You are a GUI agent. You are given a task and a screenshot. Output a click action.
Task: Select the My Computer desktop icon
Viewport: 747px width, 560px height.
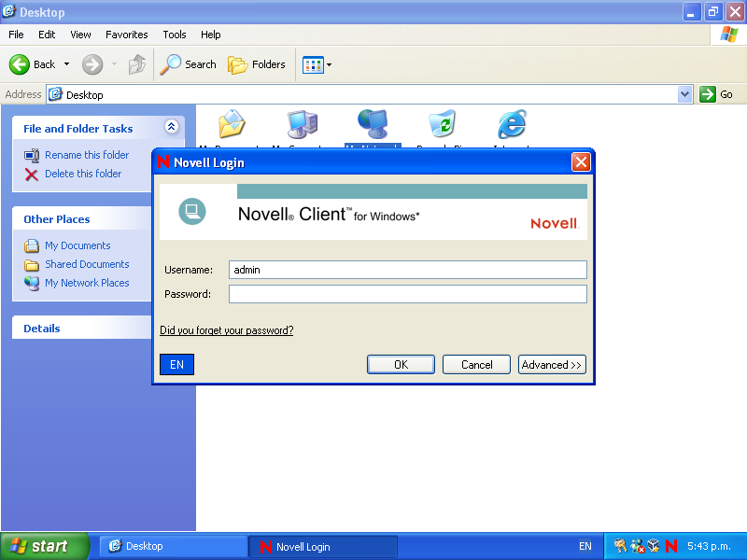[302, 124]
